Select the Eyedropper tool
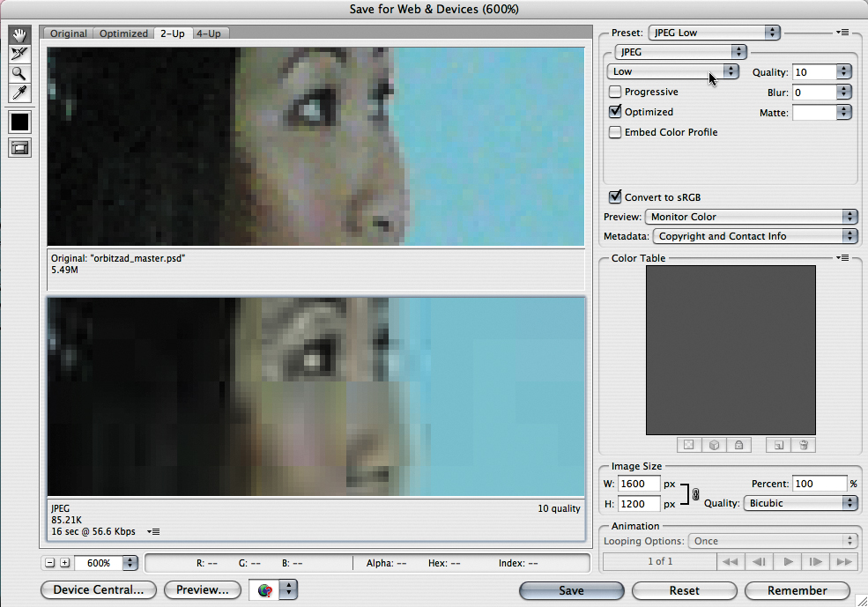This screenshot has height=607, width=868. pyautogui.click(x=19, y=93)
